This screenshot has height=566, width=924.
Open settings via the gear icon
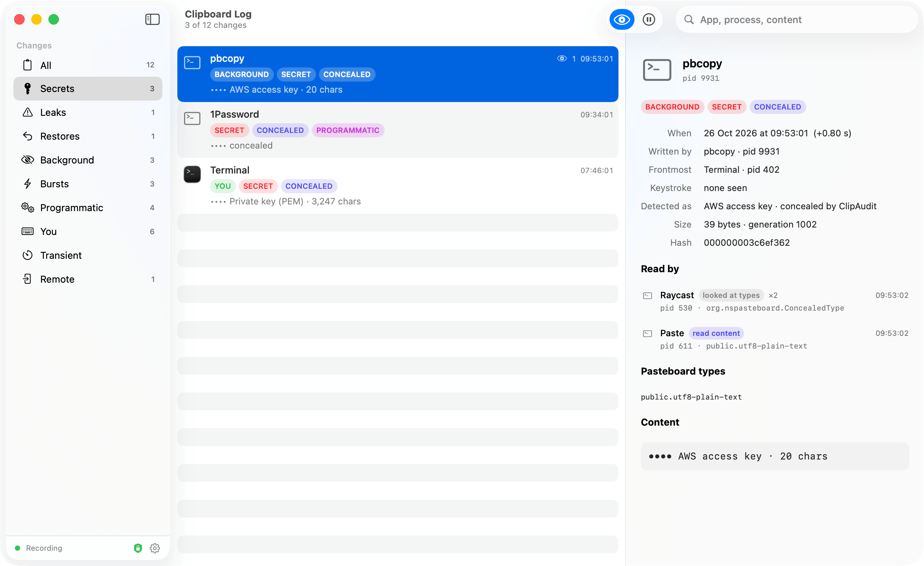(155, 548)
